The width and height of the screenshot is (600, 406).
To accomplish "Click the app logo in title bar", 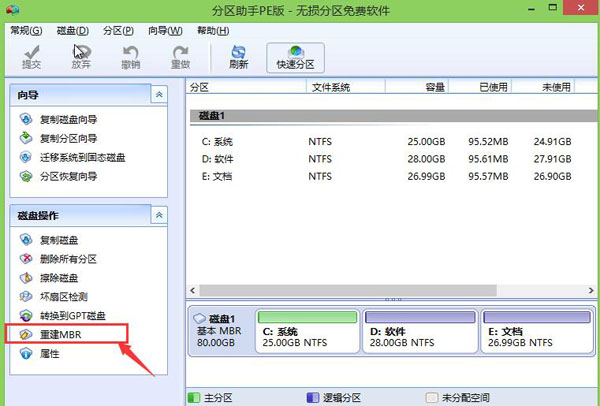I will click(12, 9).
